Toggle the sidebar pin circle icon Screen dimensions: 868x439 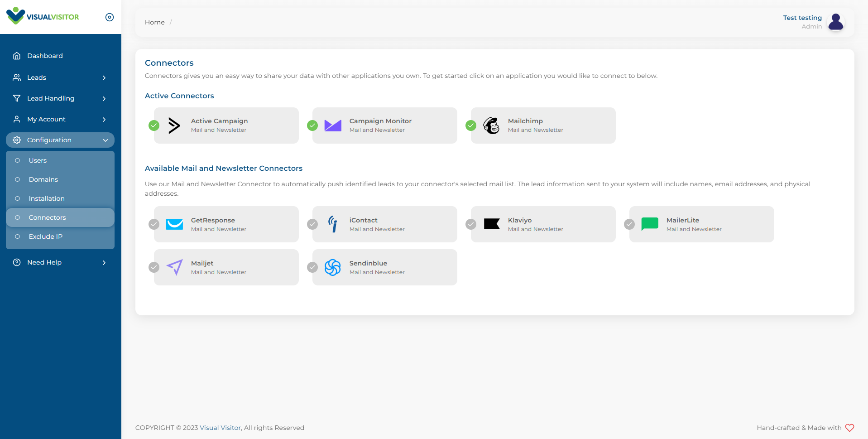tap(110, 17)
